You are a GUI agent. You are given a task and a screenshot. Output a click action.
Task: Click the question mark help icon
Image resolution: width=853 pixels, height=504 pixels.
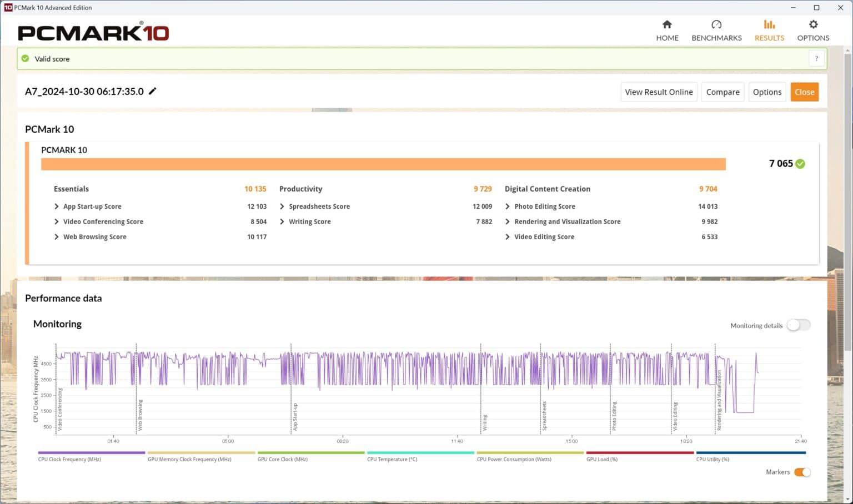816,59
